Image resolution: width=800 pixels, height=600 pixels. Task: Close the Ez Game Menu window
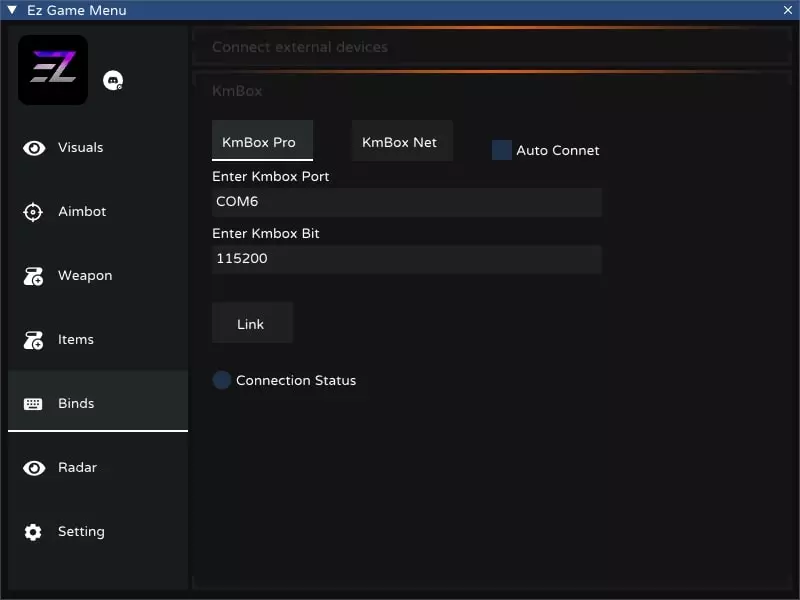pyautogui.click(x=788, y=10)
